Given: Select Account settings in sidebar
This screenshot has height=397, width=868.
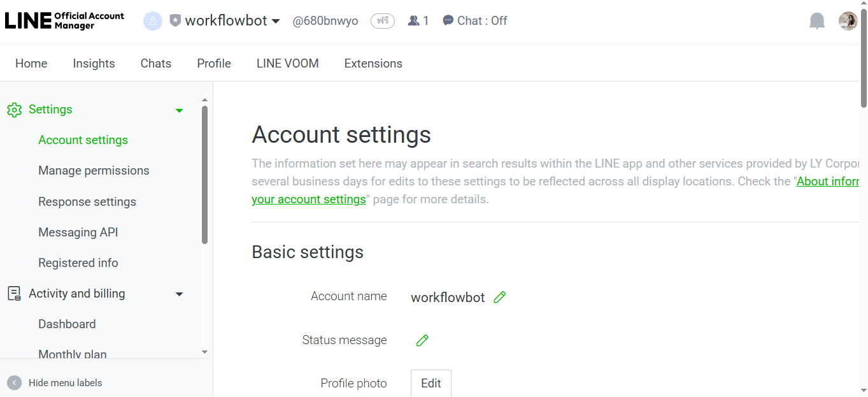Looking at the screenshot, I should coord(83,140).
